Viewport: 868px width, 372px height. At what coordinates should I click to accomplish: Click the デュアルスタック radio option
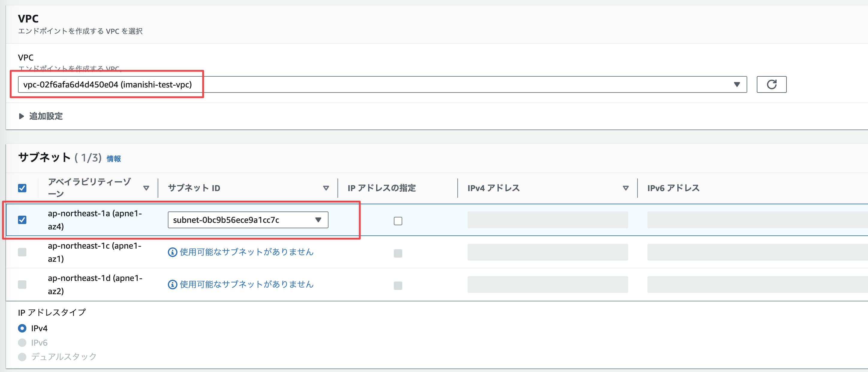pos(22,357)
